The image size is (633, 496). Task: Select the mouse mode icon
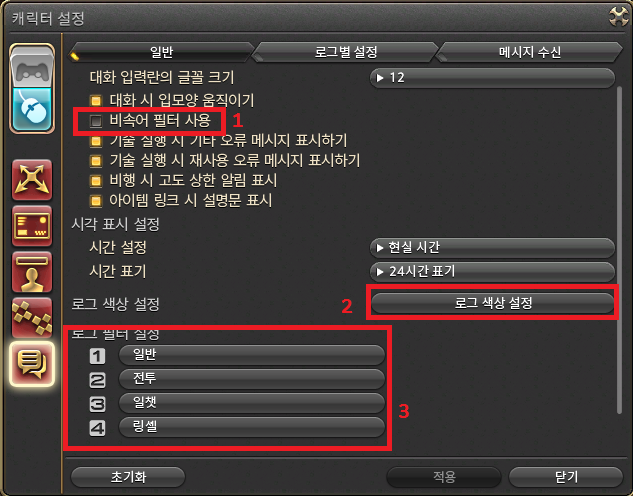[x=32, y=109]
